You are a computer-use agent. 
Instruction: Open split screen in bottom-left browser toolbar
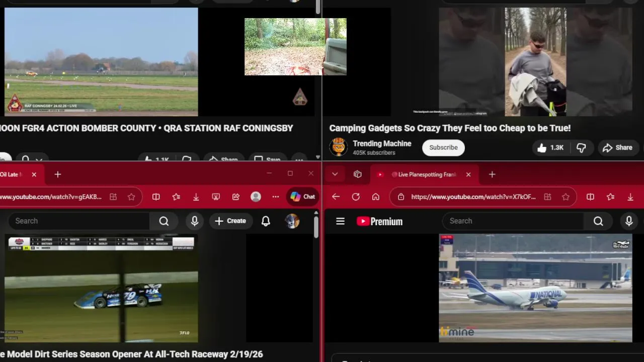(x=156, y=197)
